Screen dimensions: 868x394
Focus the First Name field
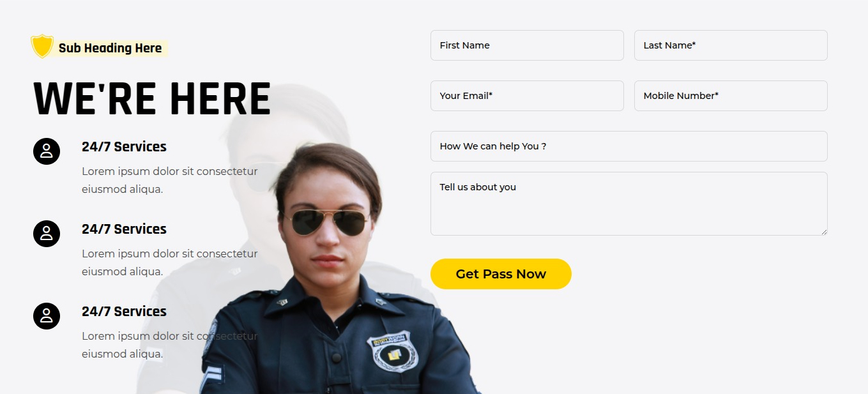527,45
